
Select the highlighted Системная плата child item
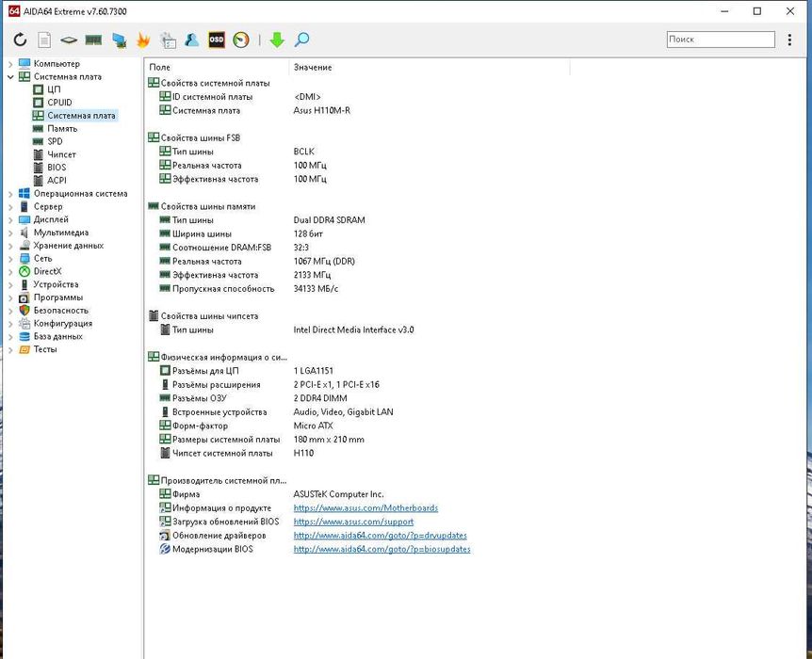click(81, 116)
